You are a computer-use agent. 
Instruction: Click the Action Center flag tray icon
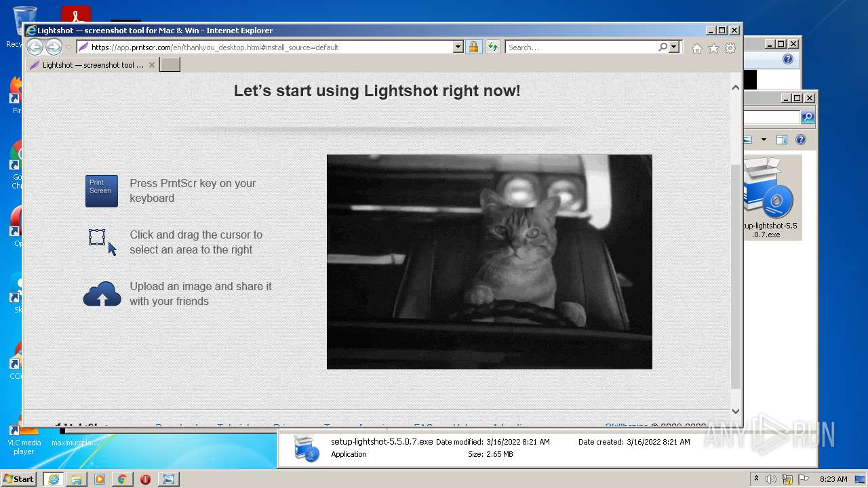click(804, 479)
